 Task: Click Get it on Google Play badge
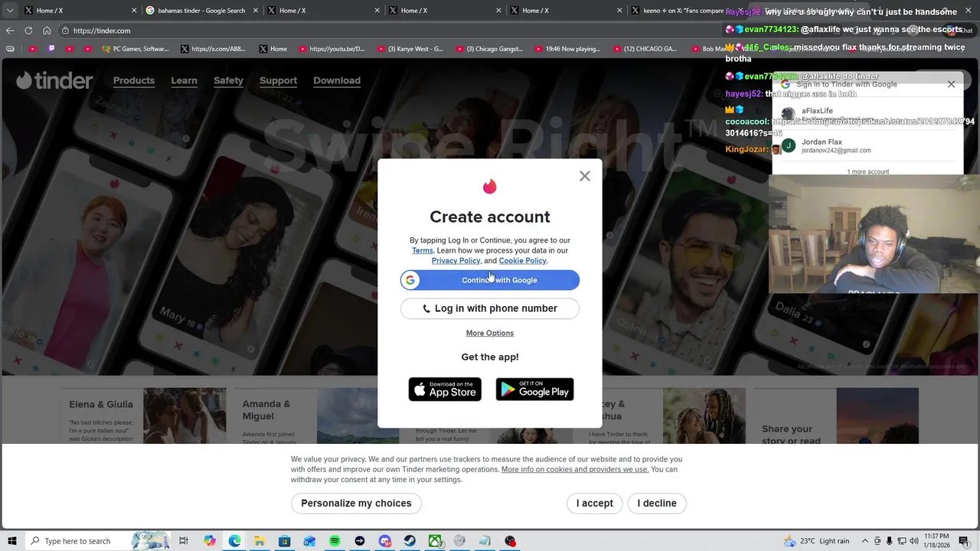(x=534, y=390)
